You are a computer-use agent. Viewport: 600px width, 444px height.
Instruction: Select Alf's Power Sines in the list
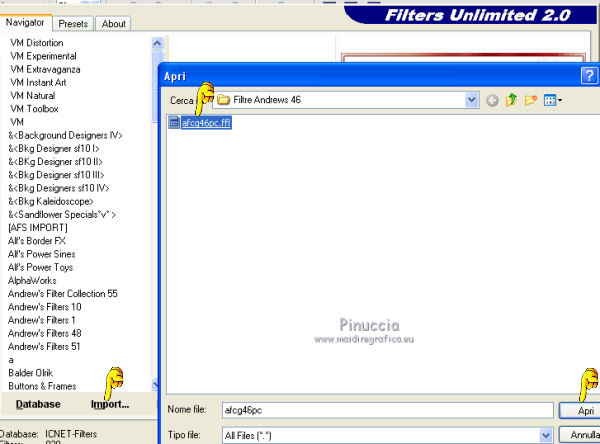(42, 254)
